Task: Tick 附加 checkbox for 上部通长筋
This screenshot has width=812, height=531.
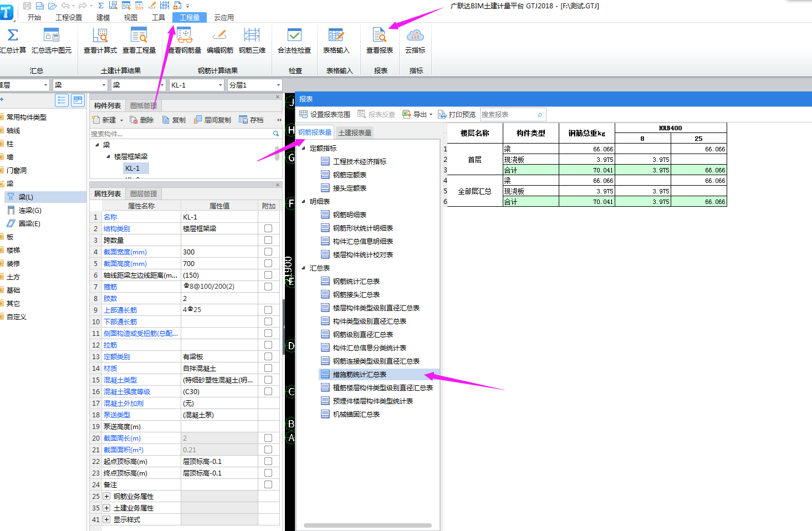Action: tap(268, 310)
